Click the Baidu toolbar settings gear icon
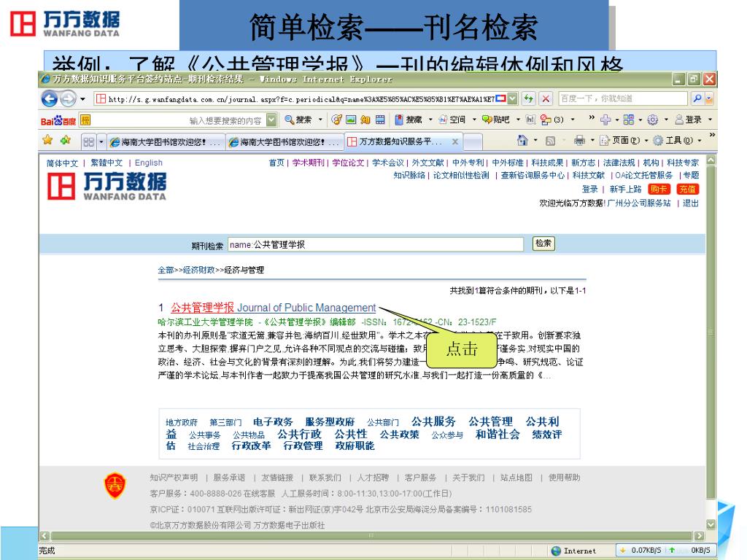Viewport: 747px width, 560px height. (x=652, y=120)
